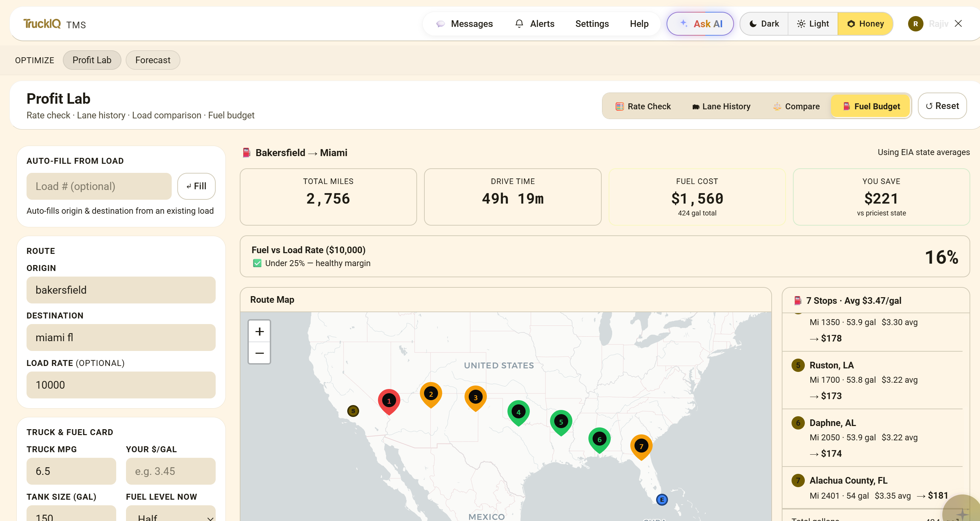Open the Fuel Level Now dropdown
This screenshot has width=980, height=521.
tap(171, 513)
